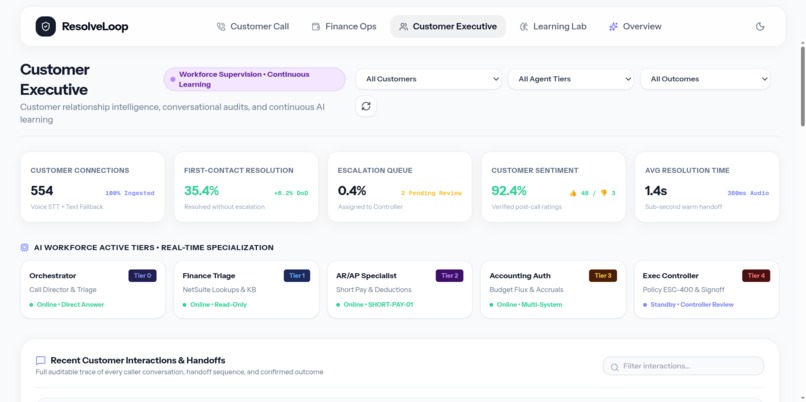
Task: Open the Escalation Queue card
Action: (399, 187)
